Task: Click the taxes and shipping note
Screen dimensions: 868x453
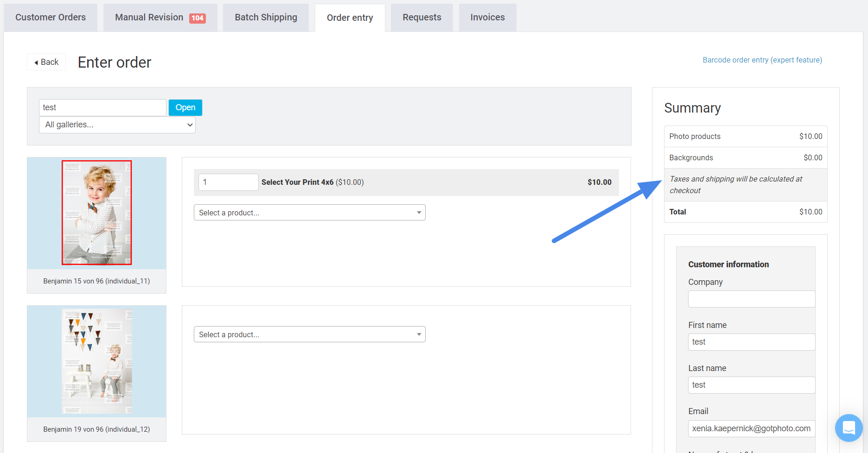Action: (736, 185)
